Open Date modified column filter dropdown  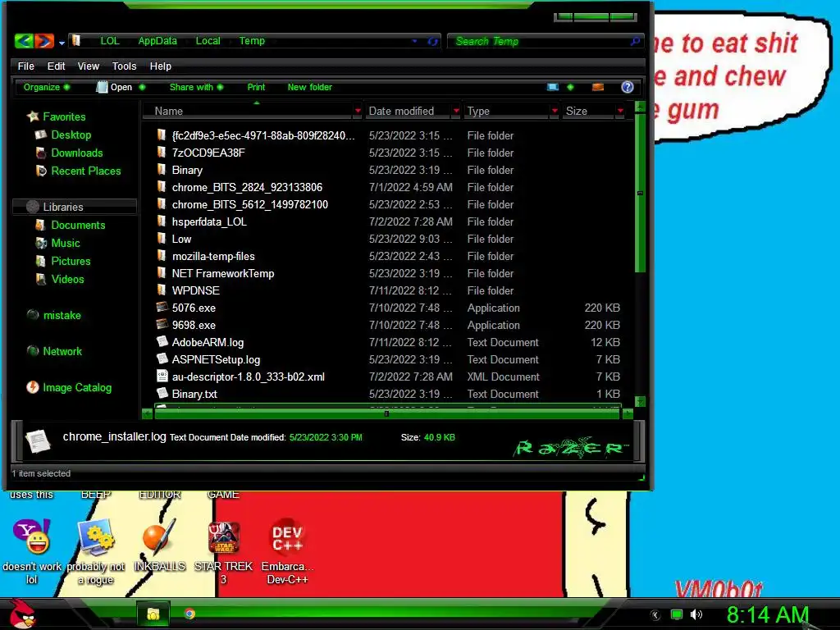coord(456,111)
